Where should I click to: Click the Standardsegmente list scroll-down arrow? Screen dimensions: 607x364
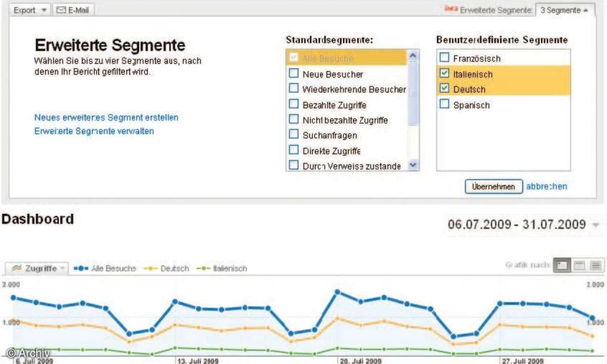(x=413, y=165)
